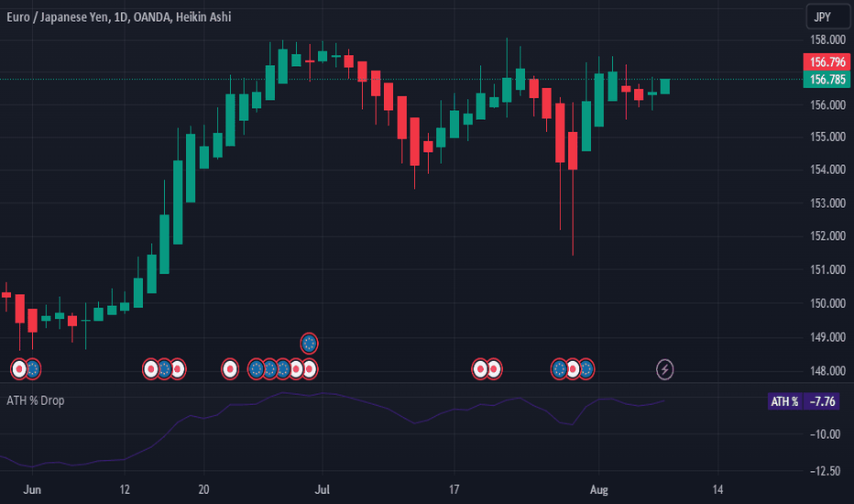
Task: Click the green 156.785 current price label
Action: 827,80
